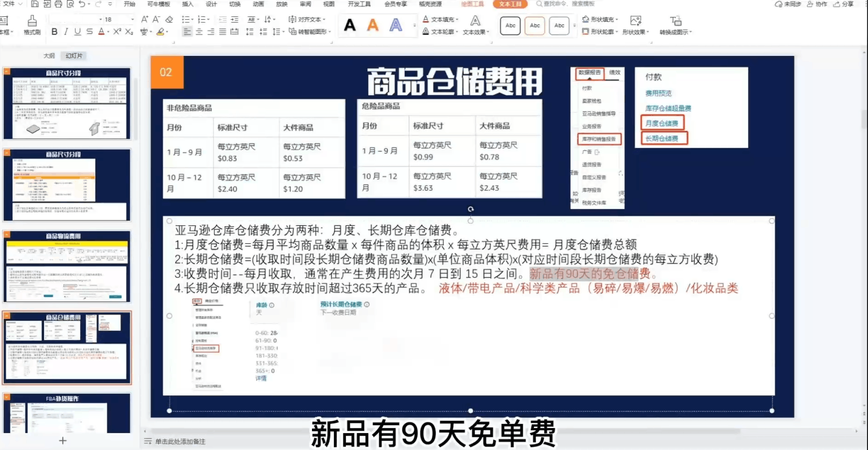Toggle italic formatting
The image size is (868, 450).
pyautogui.click(x=66, y=32)
